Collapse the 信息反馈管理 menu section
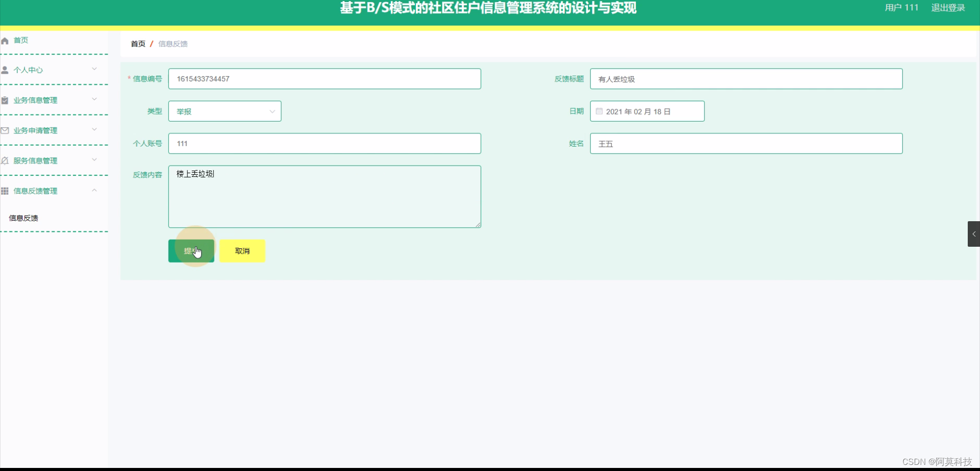980x471 pixels. tap(94, 190)
